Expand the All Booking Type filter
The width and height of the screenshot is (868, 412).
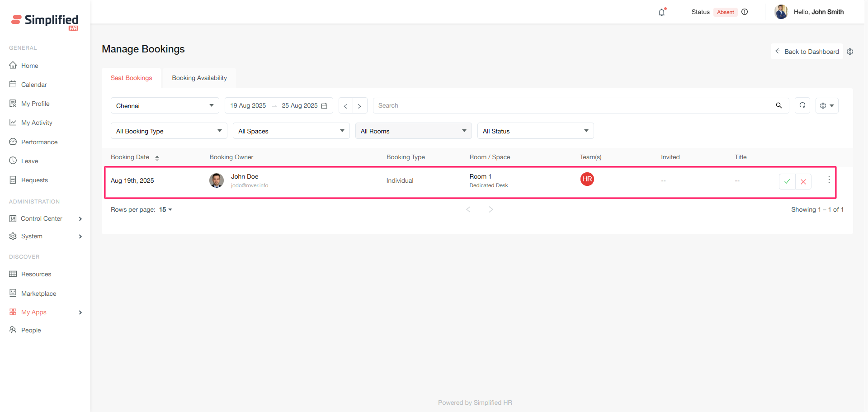169,131
